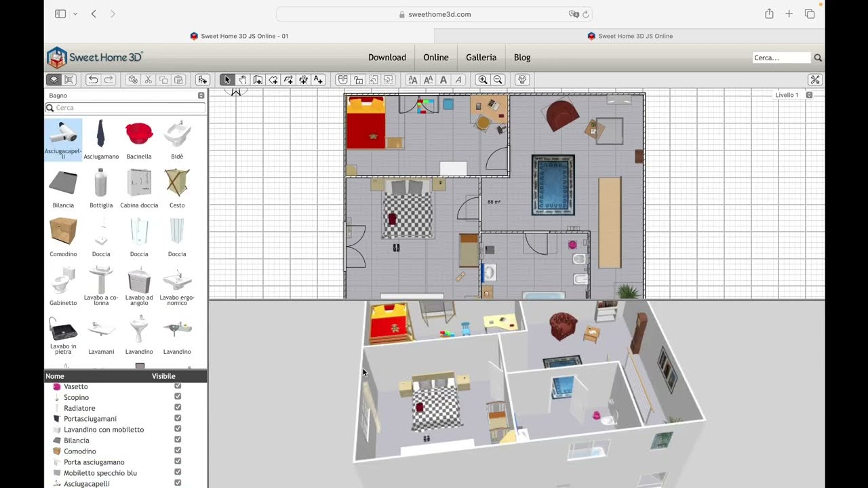The image size is (868, 488).
Task: Sort furniture list by Nome header
Action: [55, 376]
